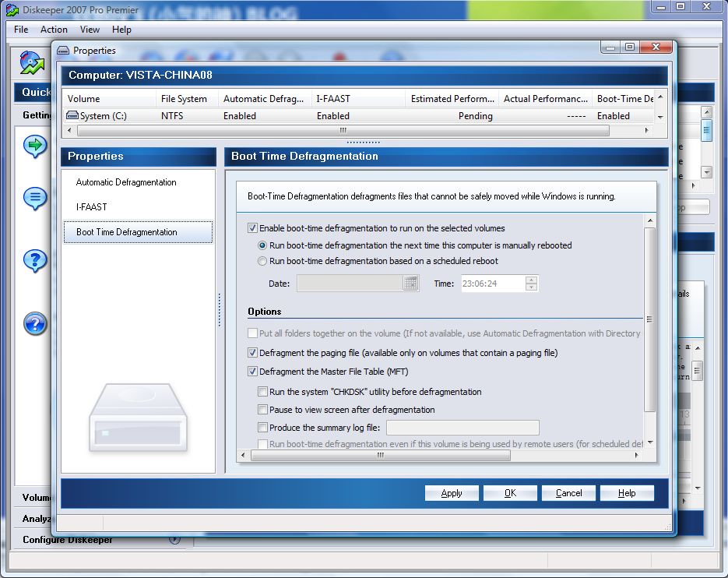Enable Run the system CHKDSK utility checkbox
Screen dimensions: 728x578
262,392
